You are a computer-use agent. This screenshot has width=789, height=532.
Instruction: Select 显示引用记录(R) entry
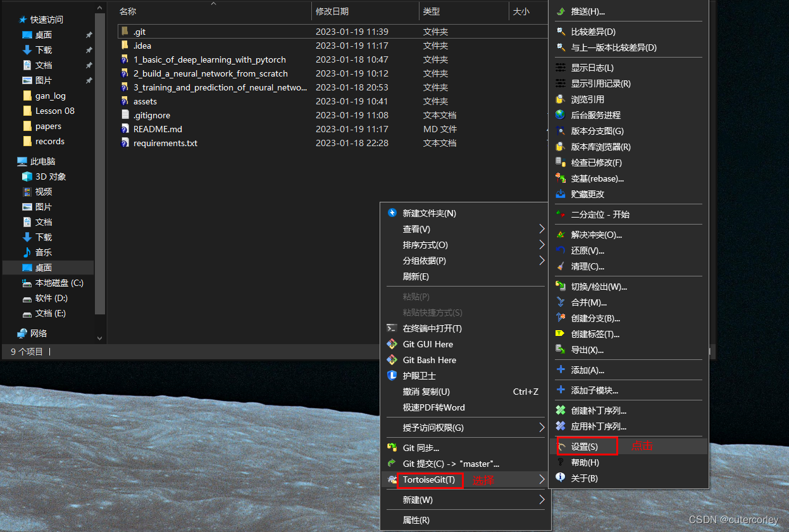coord(630,84)
